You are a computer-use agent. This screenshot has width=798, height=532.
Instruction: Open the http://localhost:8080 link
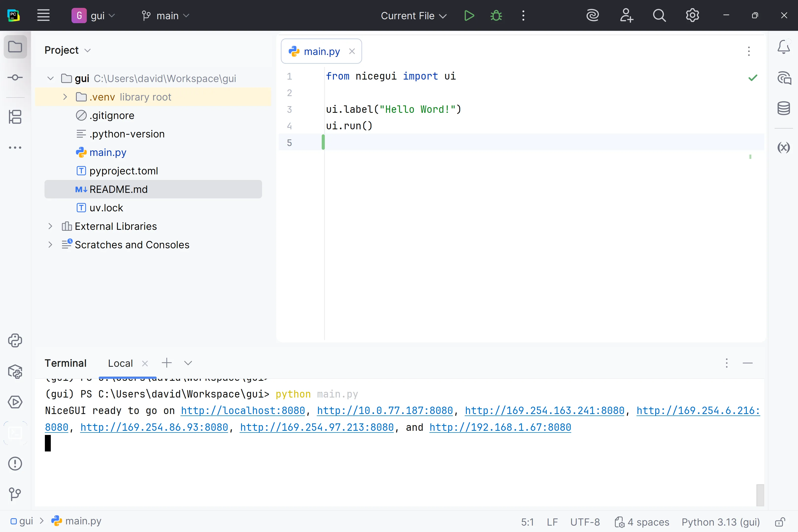(243, 411)
